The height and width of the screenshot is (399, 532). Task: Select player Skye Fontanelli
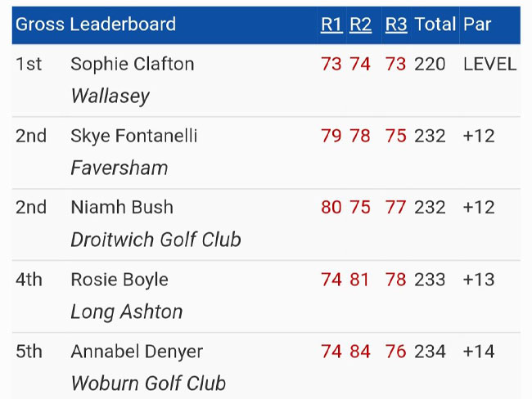click(x=133, y=136)
